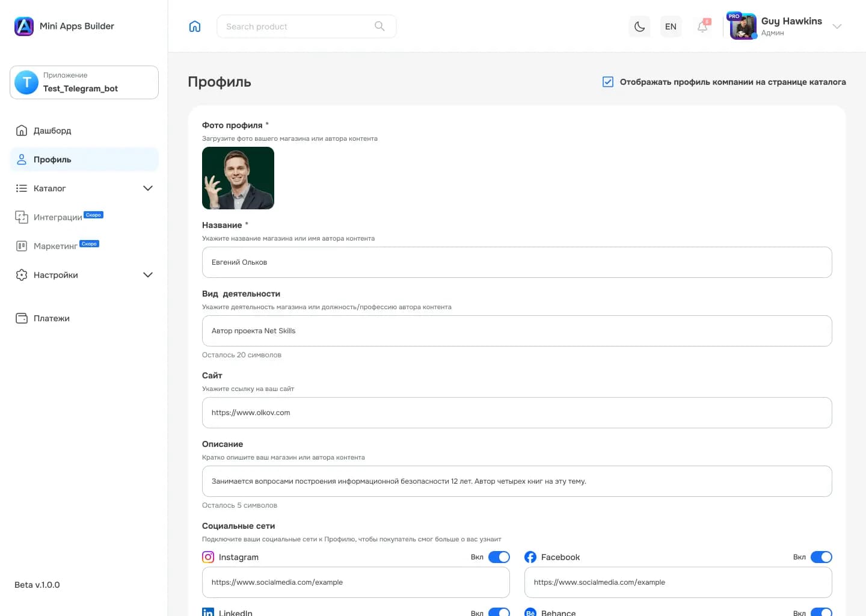The height and width of the screenshot is (616, 866).
Task: Disable the Facebook toggle switch
Action: pyautogui.click(x=821, y=557)
